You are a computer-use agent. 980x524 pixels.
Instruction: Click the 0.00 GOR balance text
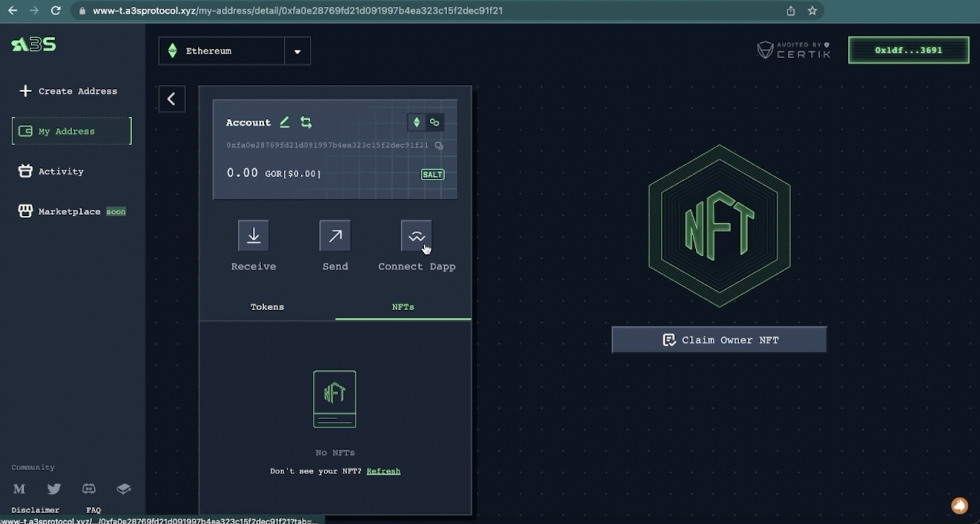[x=274, y=173]
